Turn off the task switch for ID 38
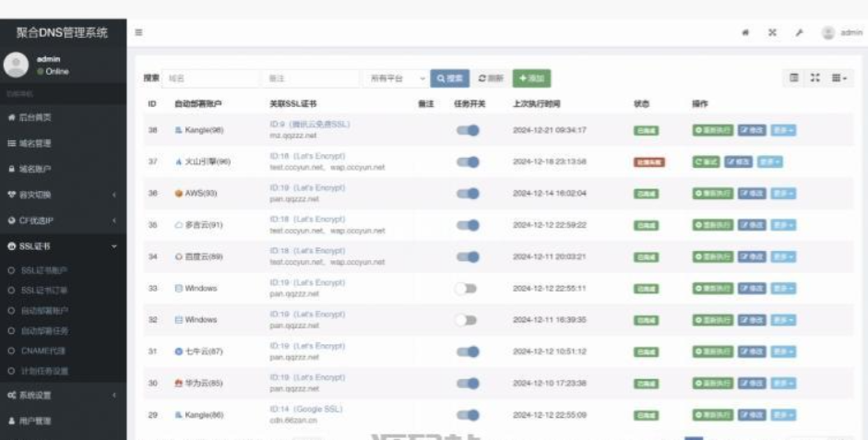The image size is (868, 440). coord(468,131)
